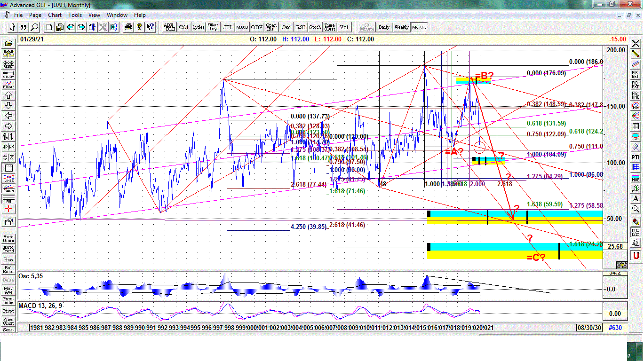Viewport: 644px width, 361px height.
Task: Click the 60 Minute timeframe button
Action: click(x=366, y=27)
